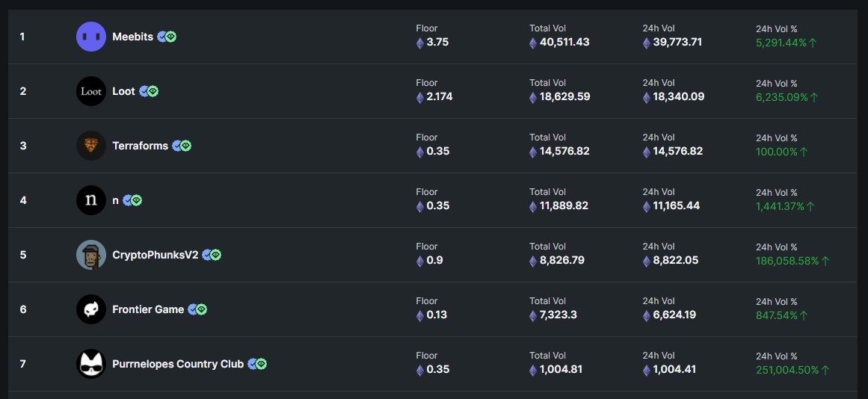Click the n collection logo
Image resolution: width=868 pixels, height=399 pixels.
coord(90,200)
